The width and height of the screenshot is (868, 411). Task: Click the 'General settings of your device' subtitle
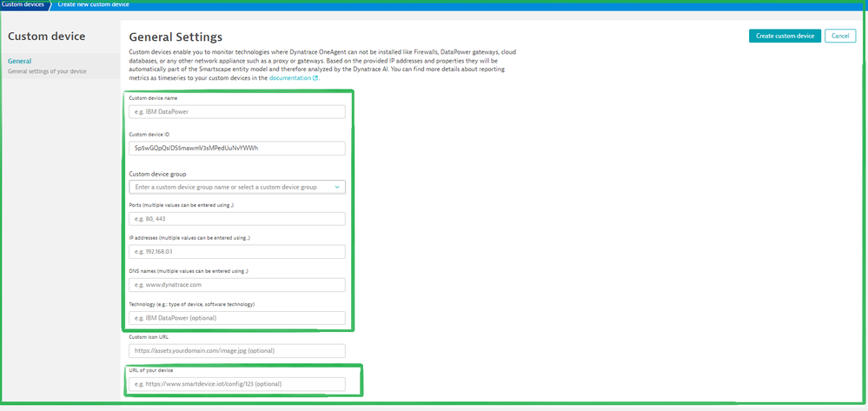point(45,71)
